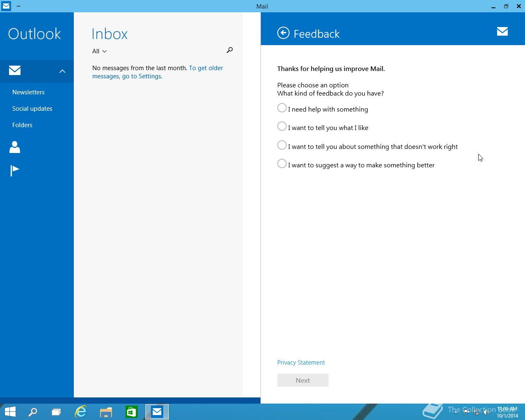Show hidden tray icons arrow

coord(456,412)
